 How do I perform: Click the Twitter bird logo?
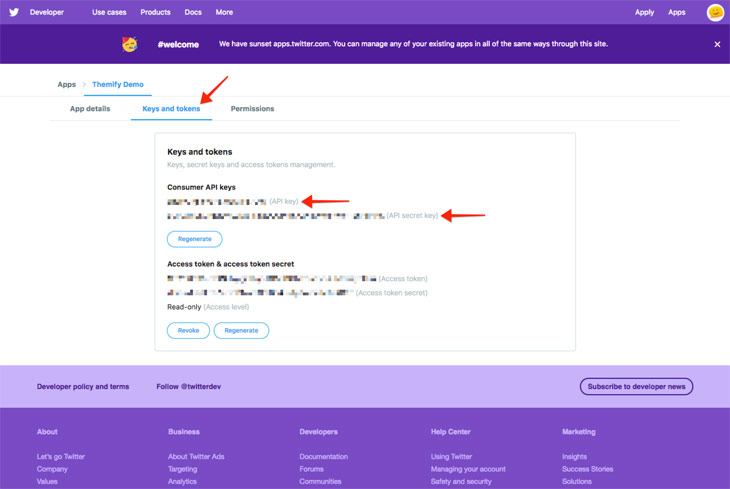coord(14,12)
